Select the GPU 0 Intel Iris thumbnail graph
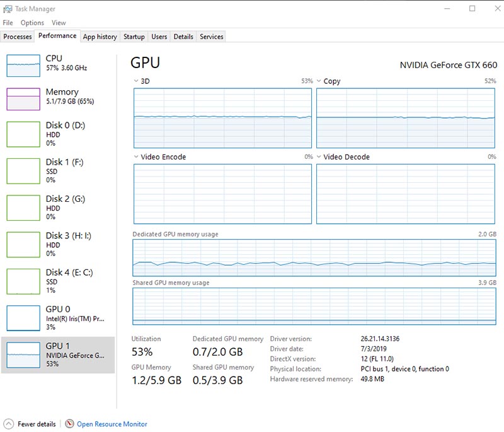504x432 pixels. coord(23,318)
